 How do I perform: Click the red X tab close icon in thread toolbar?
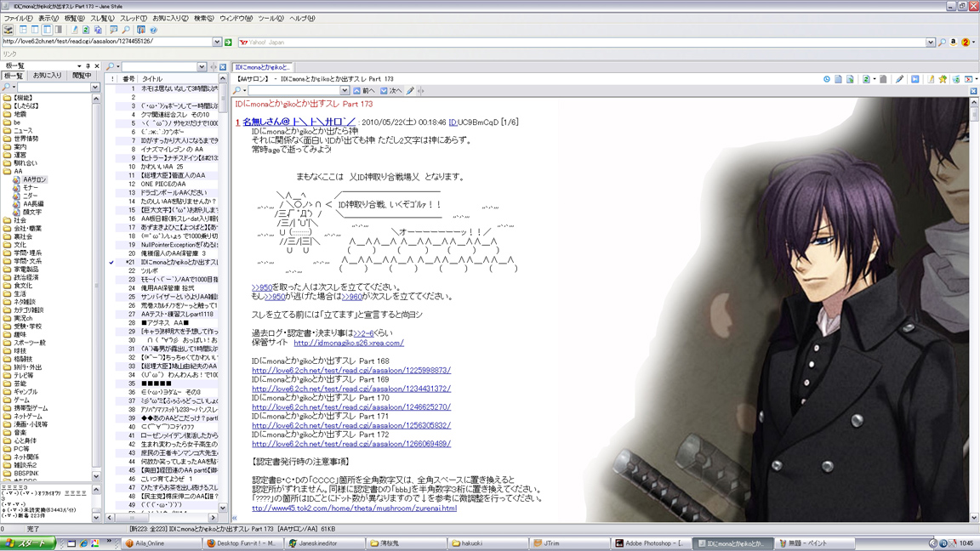point(969,79)
